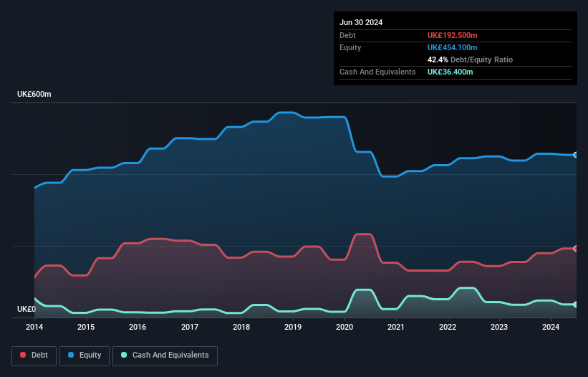Select the Cash endpoint marker on chart

pyautogui.click(x=576, y=304)
